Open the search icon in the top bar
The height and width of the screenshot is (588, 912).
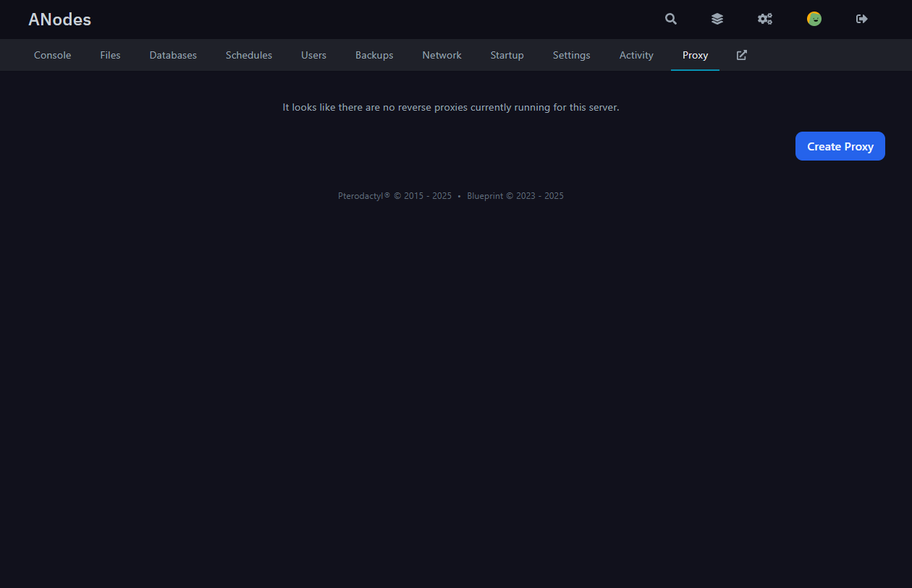[x=670, y=19]
